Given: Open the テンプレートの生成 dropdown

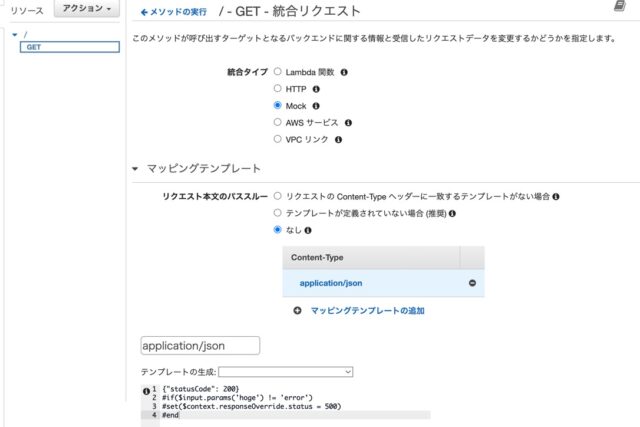Looking at the screenshot, I should pos(286,372).
